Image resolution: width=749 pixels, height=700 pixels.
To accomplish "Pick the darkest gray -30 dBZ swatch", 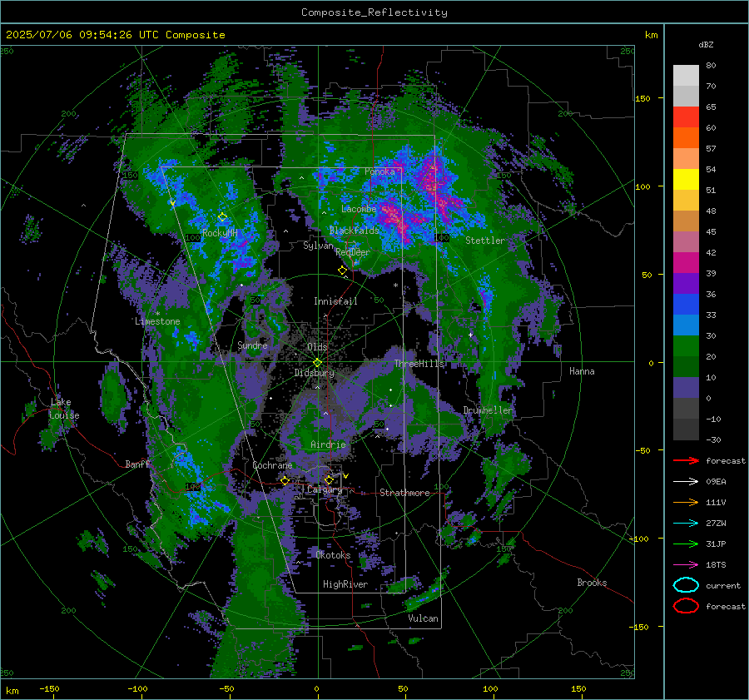I will [x=686, y=429].
